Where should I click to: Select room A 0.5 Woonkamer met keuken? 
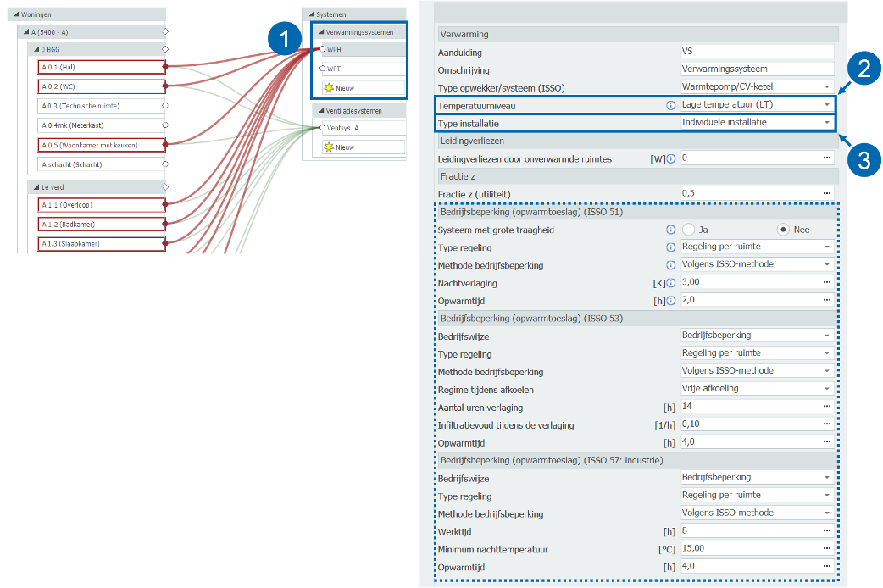click(x=101, y=145)
